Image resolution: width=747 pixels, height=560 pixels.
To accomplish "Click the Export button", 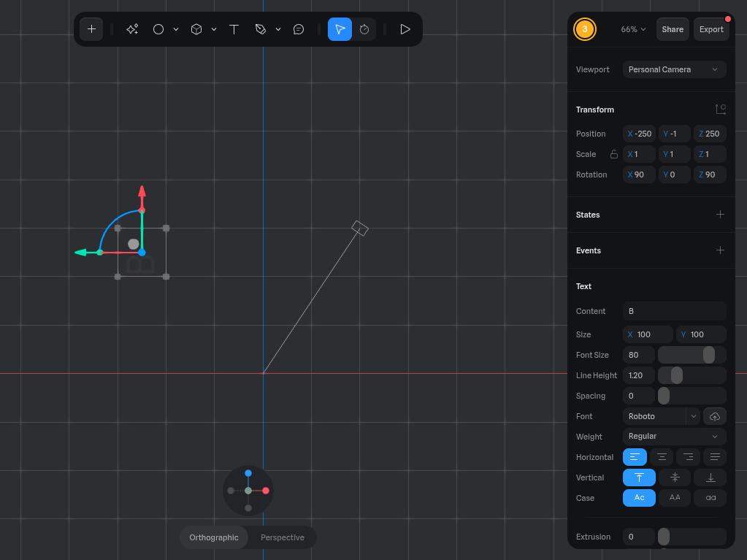I will point(711,29).
